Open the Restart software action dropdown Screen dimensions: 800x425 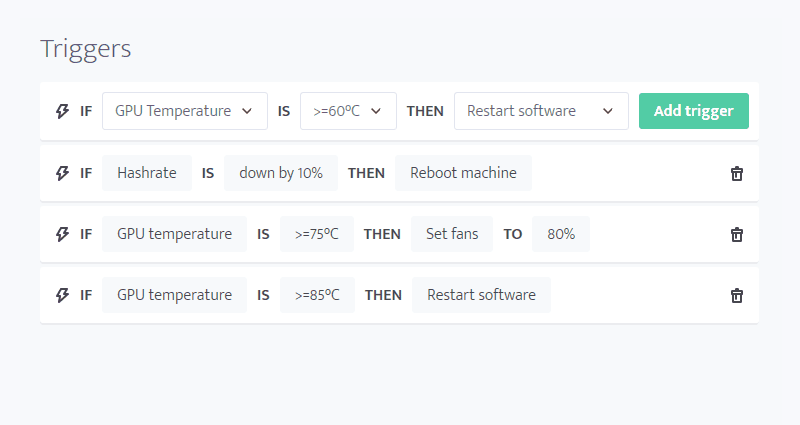point(541,111)
